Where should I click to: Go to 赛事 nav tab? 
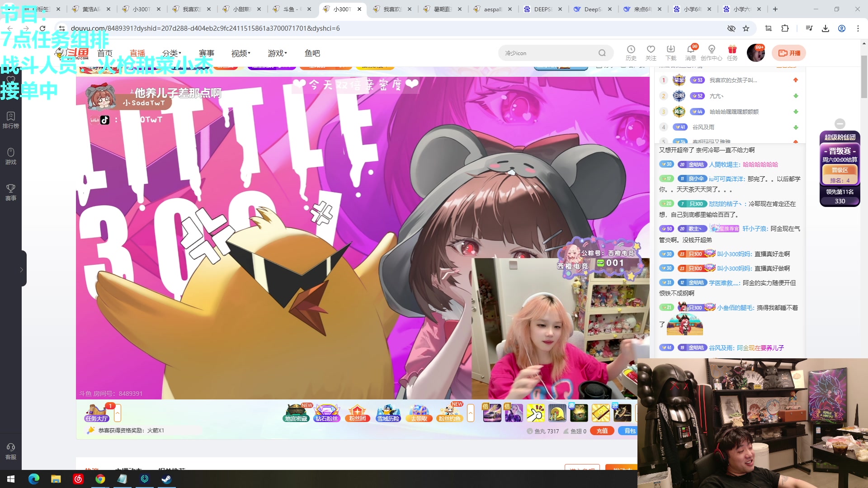click(207, 53)
